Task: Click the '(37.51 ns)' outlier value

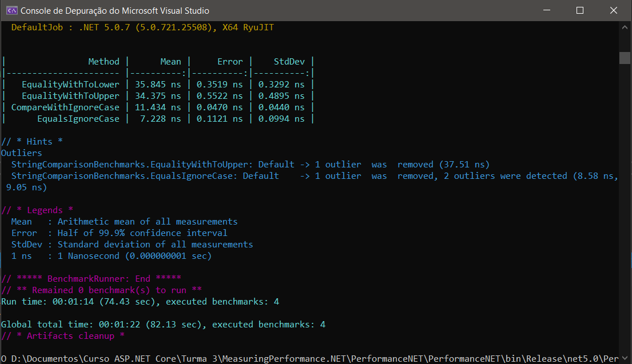Action: pos(464,165)
